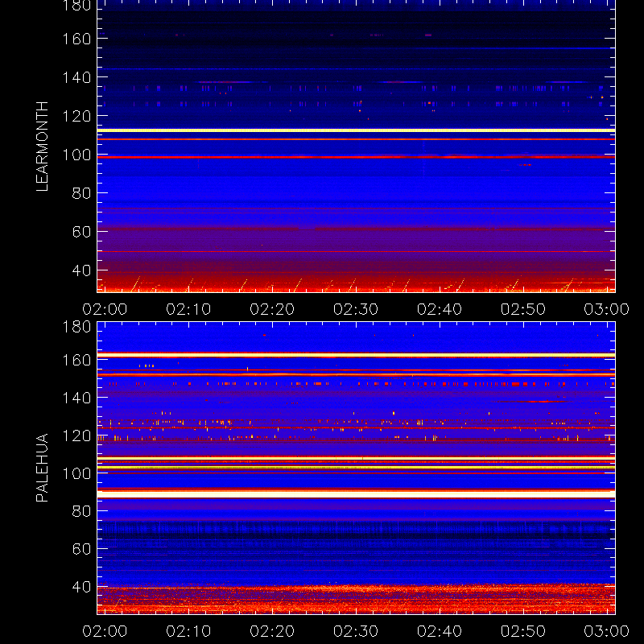Click 02:30 time label under LEARMONTH plot
644x644 pixels.
click(356, 309)
